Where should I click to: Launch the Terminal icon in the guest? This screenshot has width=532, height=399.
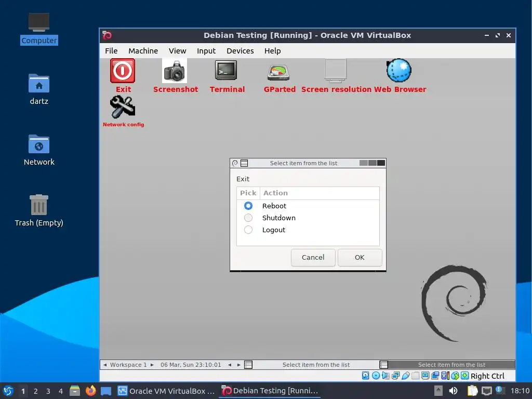(226, 70)
